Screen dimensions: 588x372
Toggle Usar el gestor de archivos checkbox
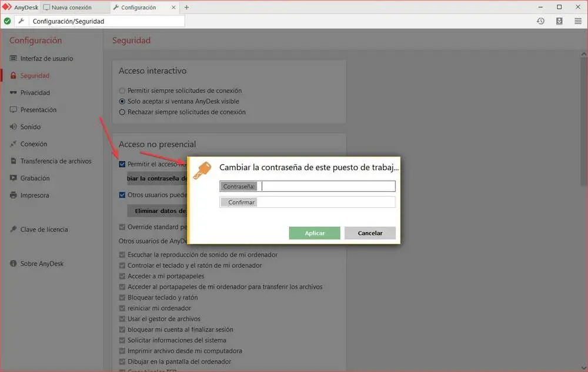(x=122, y=318)
